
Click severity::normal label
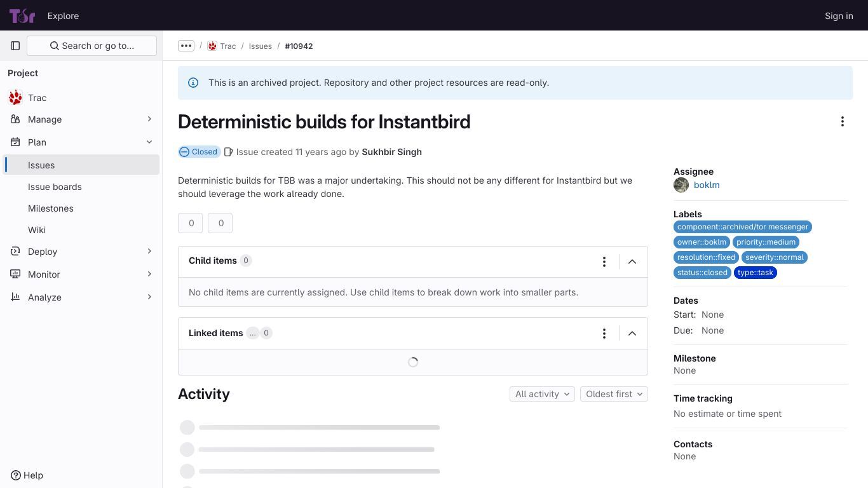click(775, 257)
